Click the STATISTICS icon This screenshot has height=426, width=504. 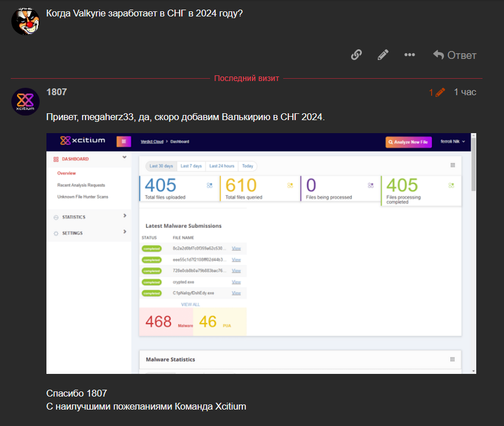pos(56,218)
